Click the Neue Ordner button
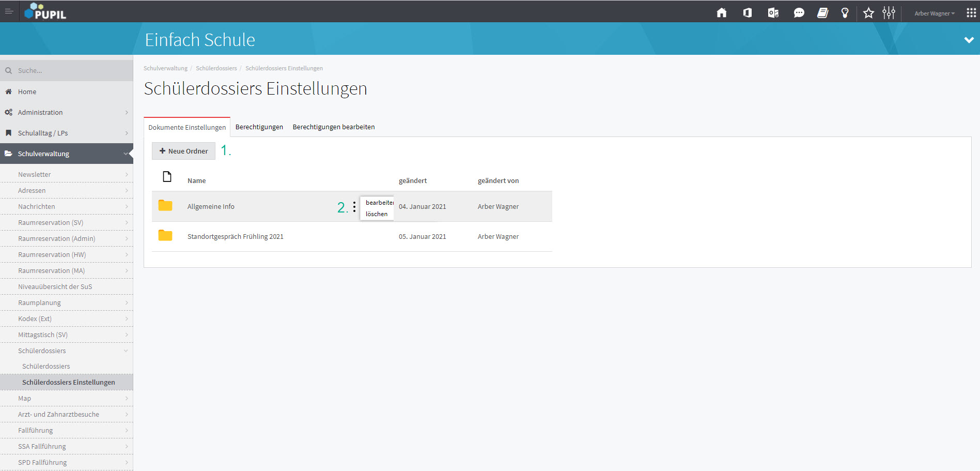 point(183,151)
